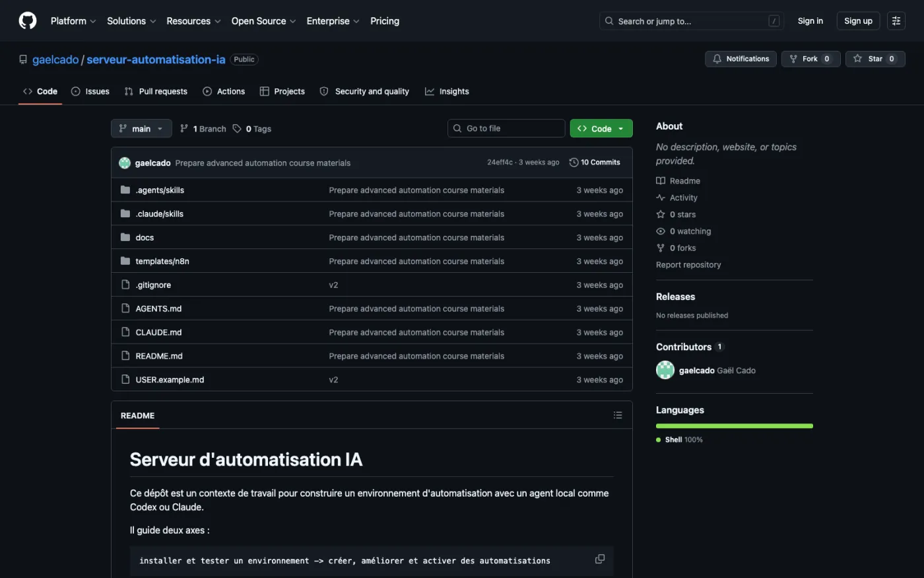
Task: Click the star icon beside 0 stars
Action: click(x=661, y=215)
